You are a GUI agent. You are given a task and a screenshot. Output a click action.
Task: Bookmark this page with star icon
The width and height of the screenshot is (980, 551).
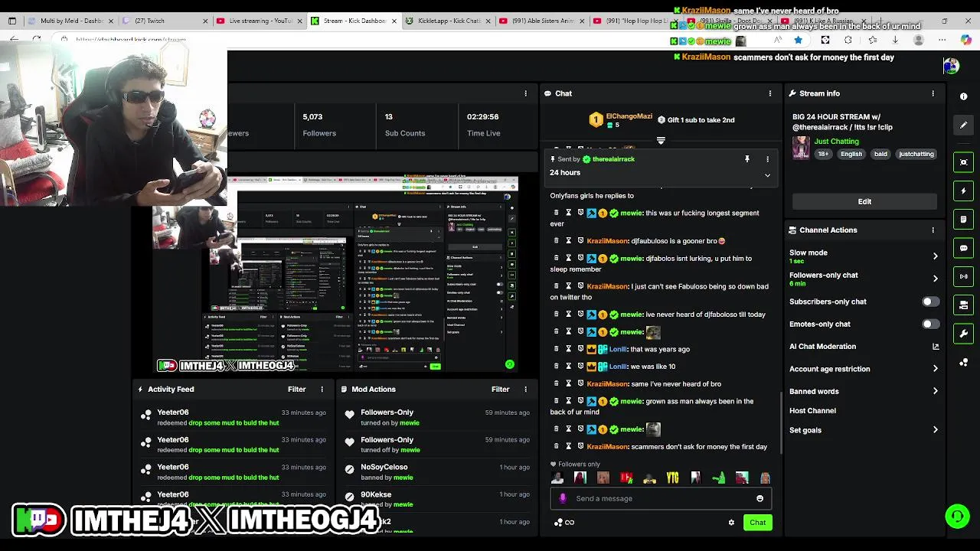(x=798, y=40)
